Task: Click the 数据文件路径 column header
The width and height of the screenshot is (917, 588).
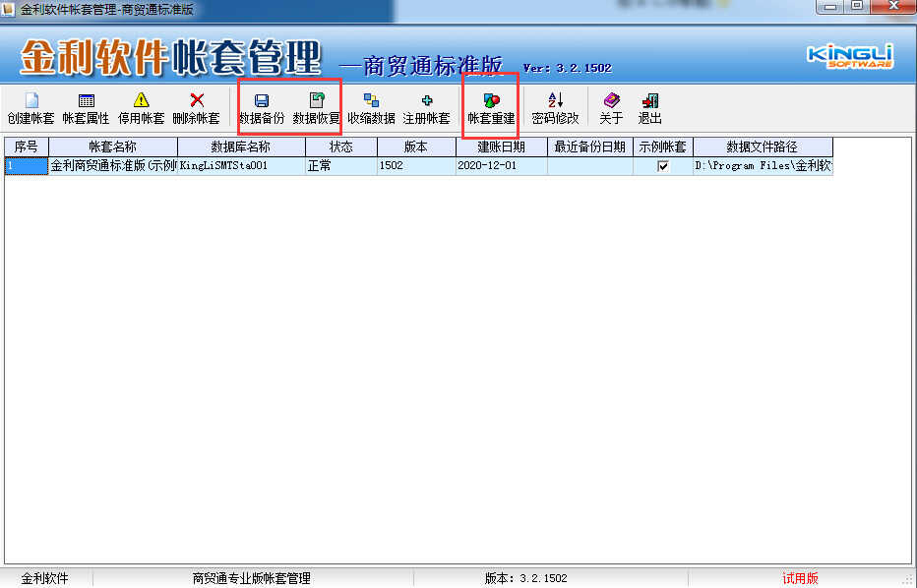Action: click(x=764, y=147)
